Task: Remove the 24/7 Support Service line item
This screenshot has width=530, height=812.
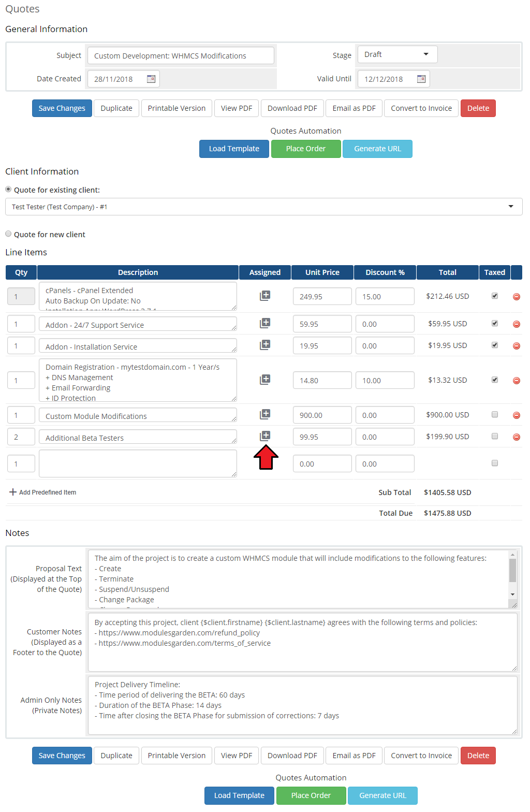Action: (x=517, y=324)
